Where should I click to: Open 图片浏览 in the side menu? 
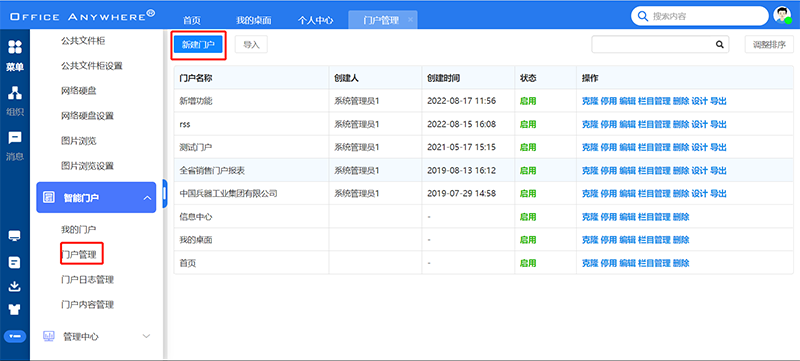[x=79, y=141]
